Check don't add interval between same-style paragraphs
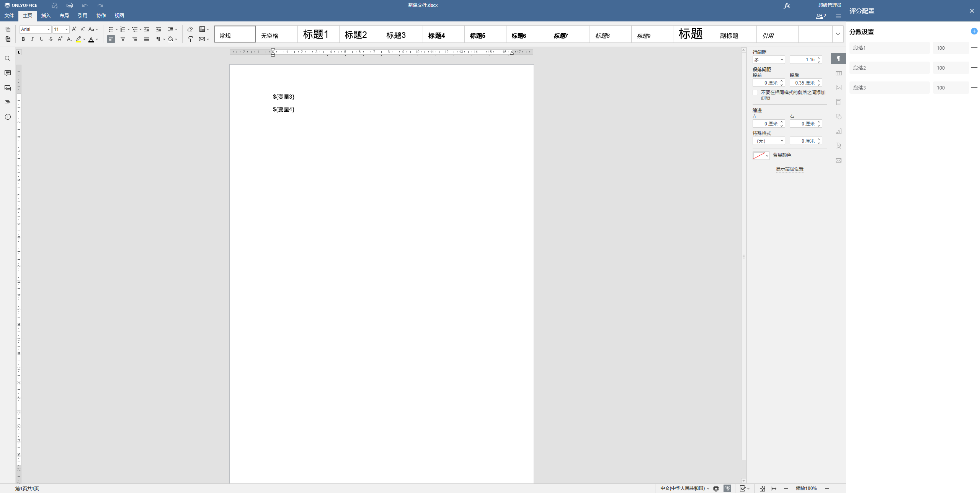This screenshot has height=493, width=980. pos(755,93)
